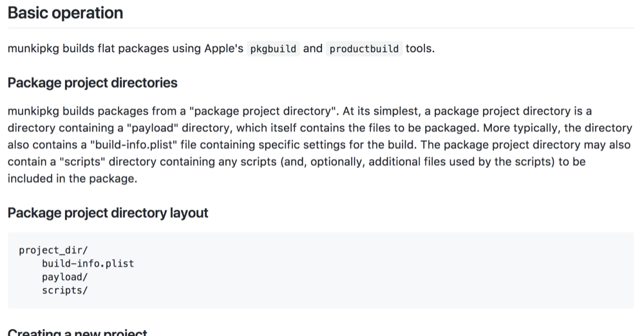Screen dimensions: 644x336
Task: Click the "Basic operation" heading
Action: click(x=65, y=13)
